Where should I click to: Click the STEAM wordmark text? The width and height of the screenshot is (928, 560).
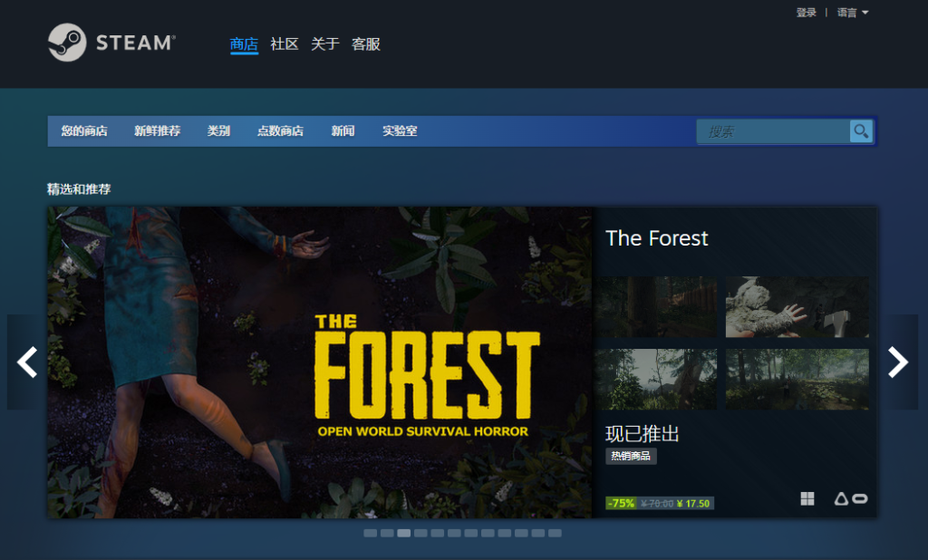136,43
